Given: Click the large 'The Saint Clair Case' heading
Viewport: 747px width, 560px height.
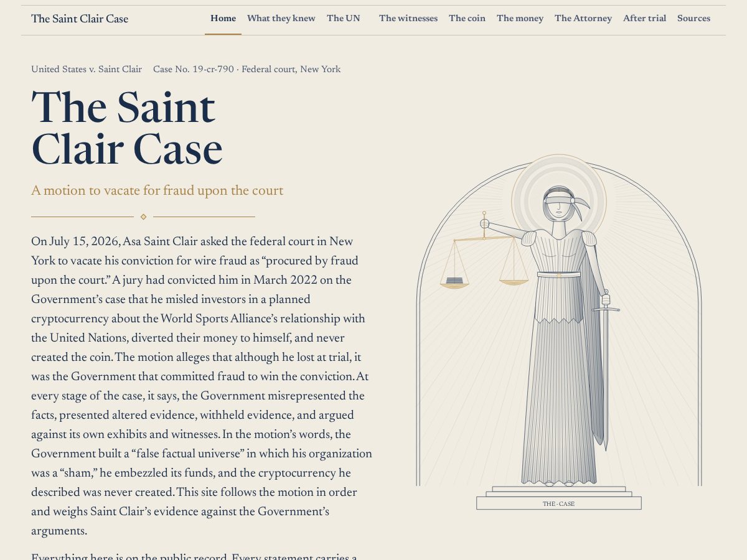Looking at the screenshot, I should [x=127, y=129].
